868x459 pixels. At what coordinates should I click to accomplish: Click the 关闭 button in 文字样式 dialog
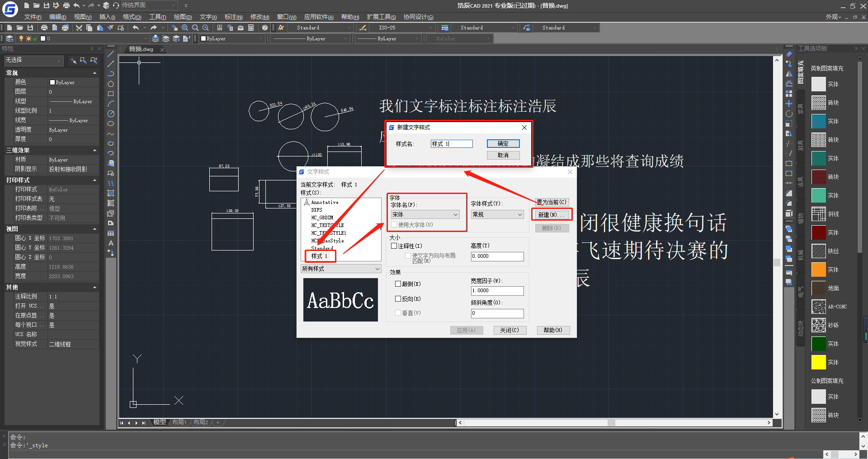point(509,330)
